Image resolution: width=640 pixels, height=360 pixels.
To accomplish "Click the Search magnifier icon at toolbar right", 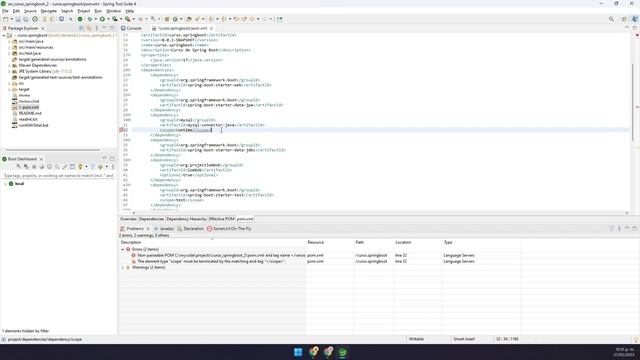I will 611,19.
